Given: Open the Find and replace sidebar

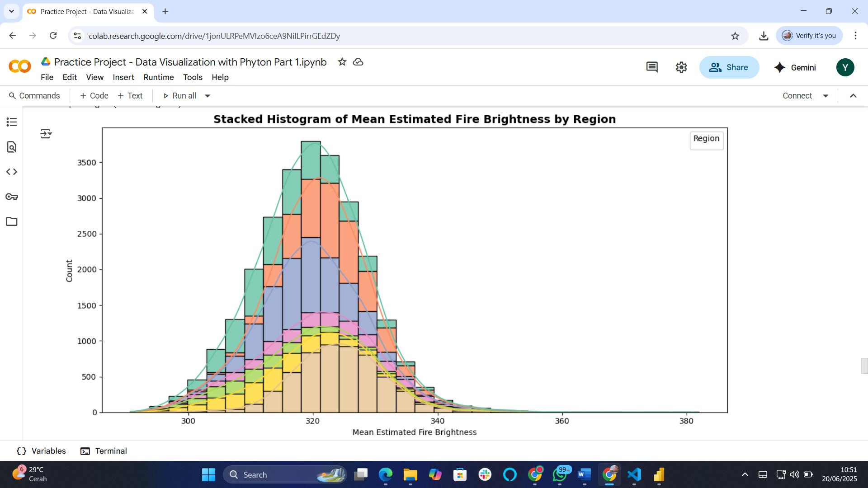Looking at the screenshot, I should 11,147.
